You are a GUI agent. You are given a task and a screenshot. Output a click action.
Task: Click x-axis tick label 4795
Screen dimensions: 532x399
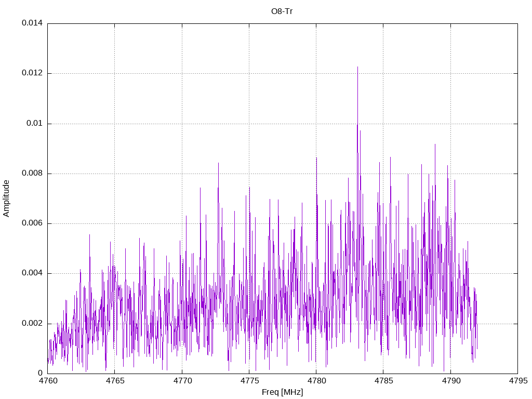(518, 381)
